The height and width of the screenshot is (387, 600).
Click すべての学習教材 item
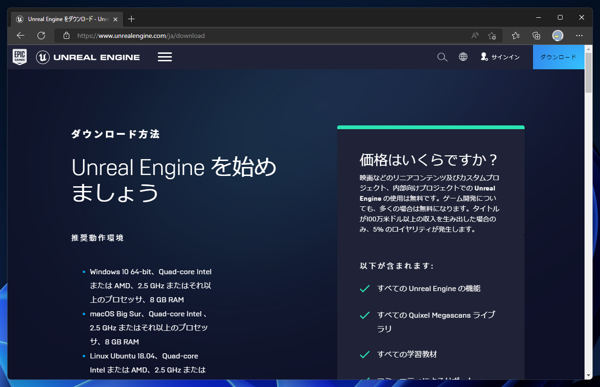click(407, 354)
